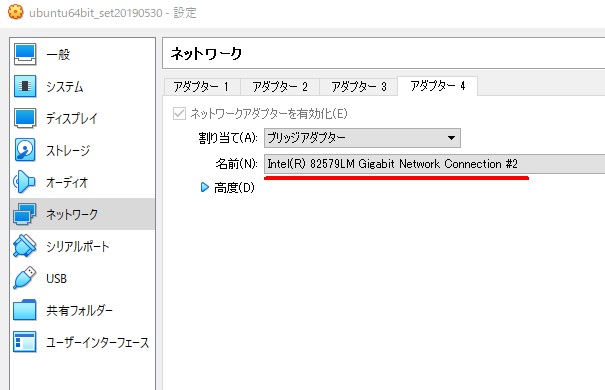Open the 共有フォルダー folder icon
Screen dimensions: 605x390
pyautogui.click(x=24, y=310)
